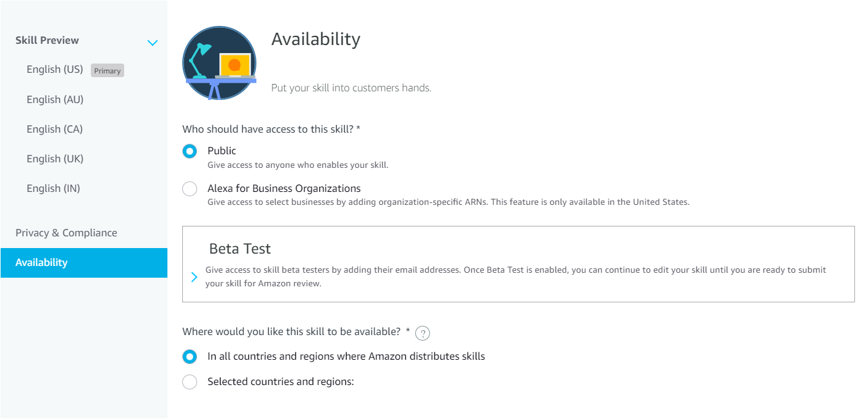Viewport: 868px width, 419px height.
Task: Select English (IN) locale
Action: click(54, 188)
